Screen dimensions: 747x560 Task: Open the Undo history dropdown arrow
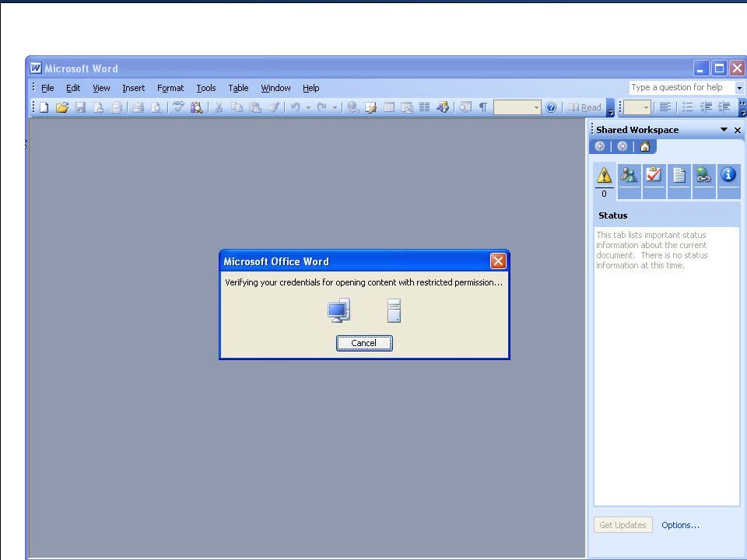[x=308, y=107]
